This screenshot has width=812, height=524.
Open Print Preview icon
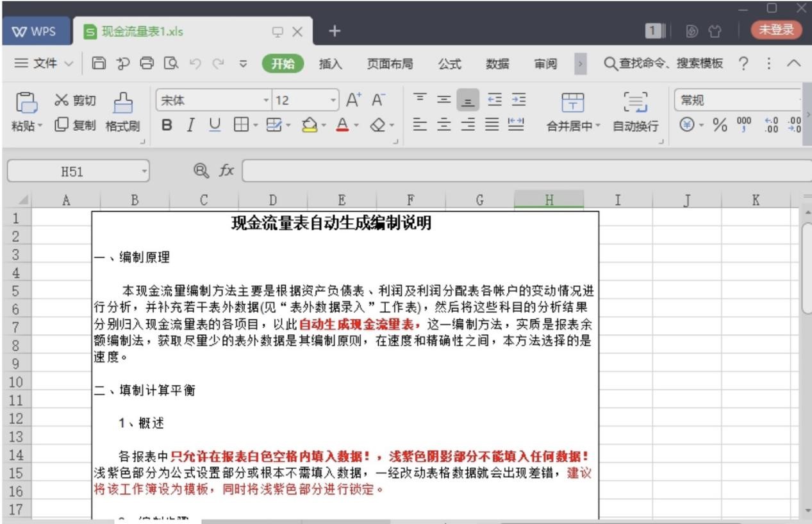click(171, 64)
